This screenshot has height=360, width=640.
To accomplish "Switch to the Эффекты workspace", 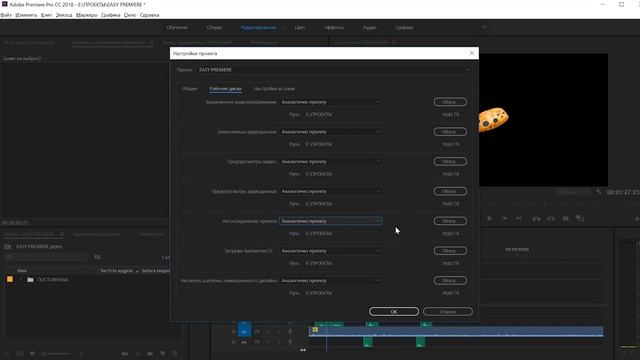I will coord(334,28).
